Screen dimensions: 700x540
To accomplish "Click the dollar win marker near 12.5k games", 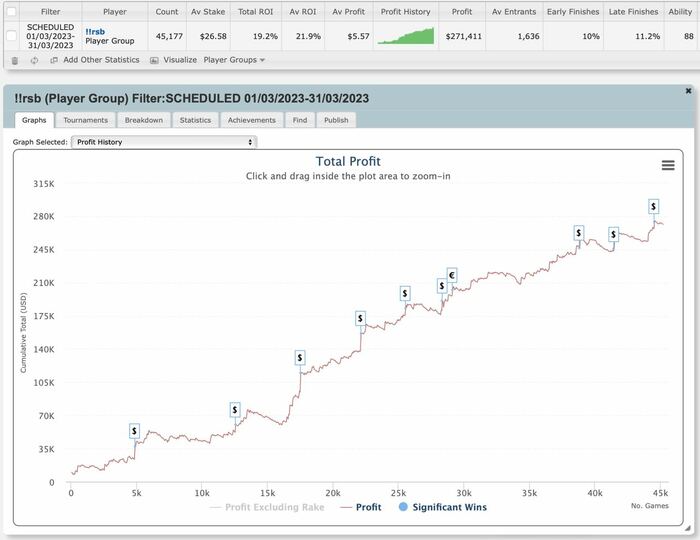I will click(x=235, y=410).
